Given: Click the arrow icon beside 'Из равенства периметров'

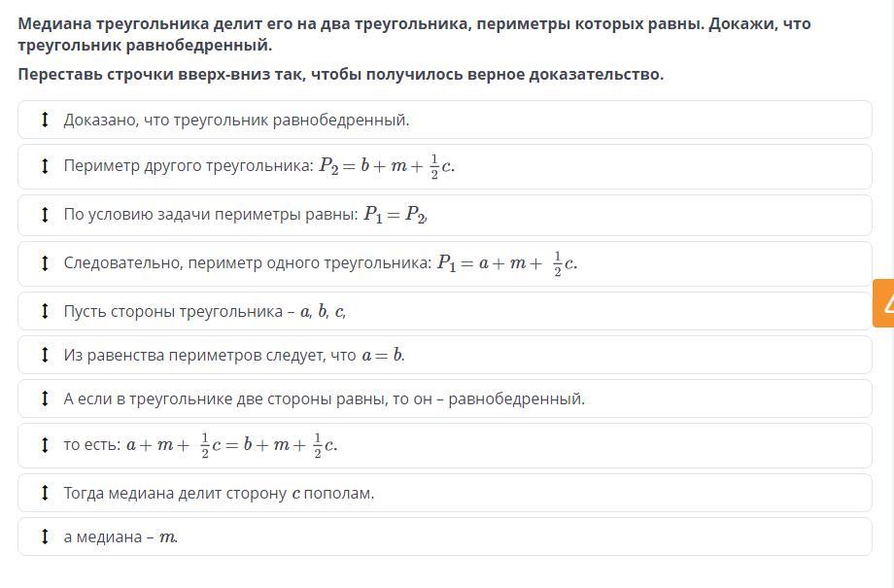Looking at the screenshot, I should pos(45,355).
